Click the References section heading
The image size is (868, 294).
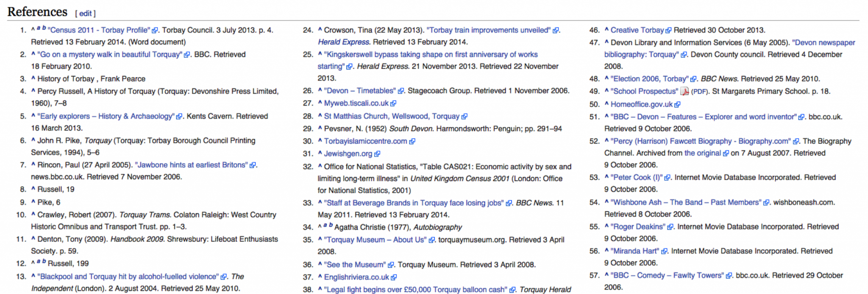[37, 12]
